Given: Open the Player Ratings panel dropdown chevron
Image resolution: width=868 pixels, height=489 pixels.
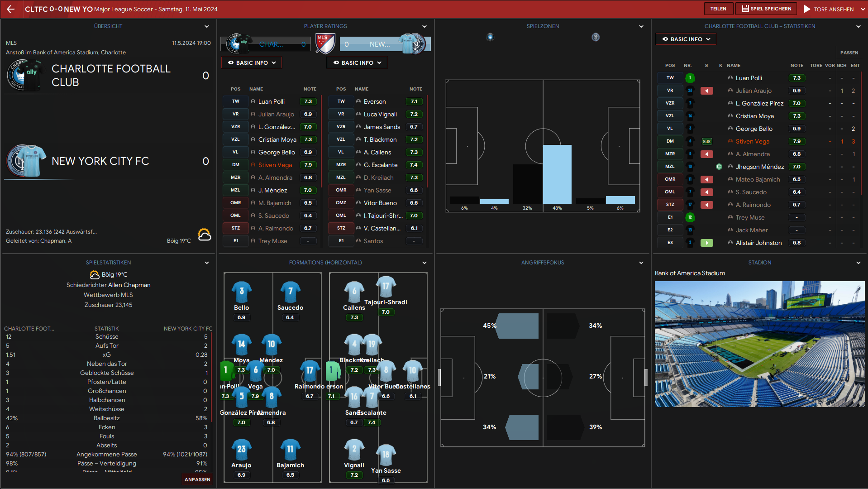Looking at the screenshot, I should click(424, 26).
